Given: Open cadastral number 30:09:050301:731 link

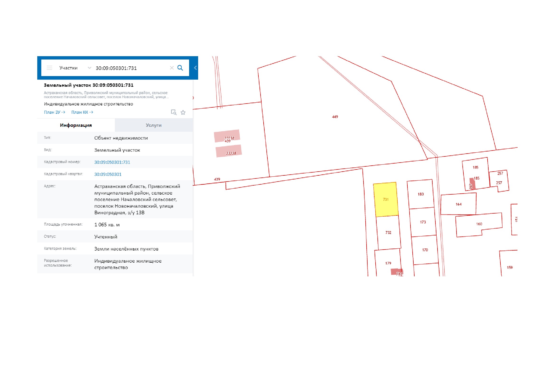Looking at the screenshot, I should coord(112,162).
